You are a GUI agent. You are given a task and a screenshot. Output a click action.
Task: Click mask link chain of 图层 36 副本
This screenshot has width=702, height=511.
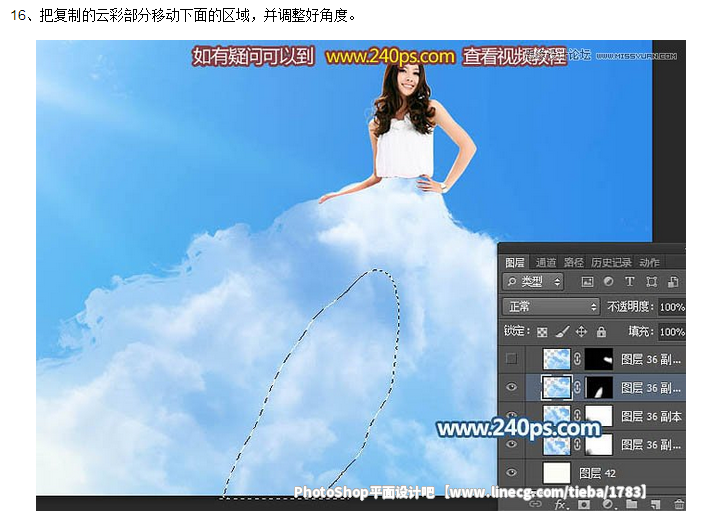(x=578, y=416)
